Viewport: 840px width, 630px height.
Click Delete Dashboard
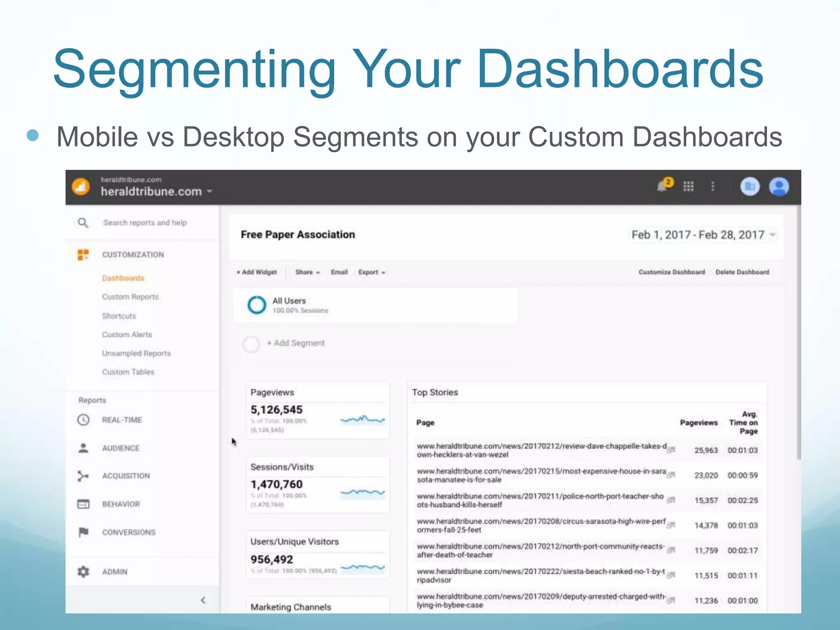click(x=742, y=272)
